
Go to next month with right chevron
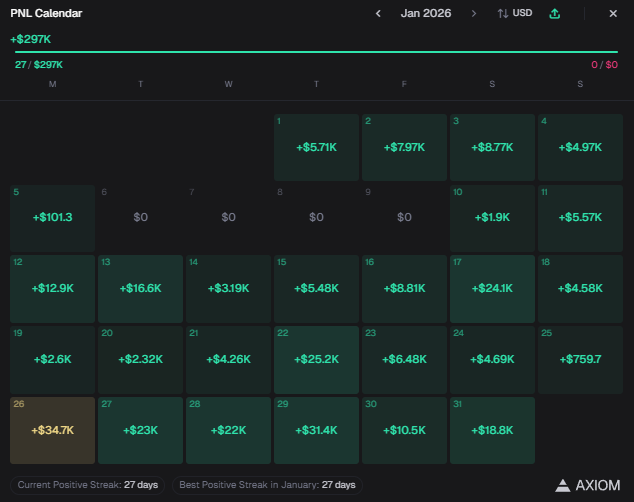point(473,14)
